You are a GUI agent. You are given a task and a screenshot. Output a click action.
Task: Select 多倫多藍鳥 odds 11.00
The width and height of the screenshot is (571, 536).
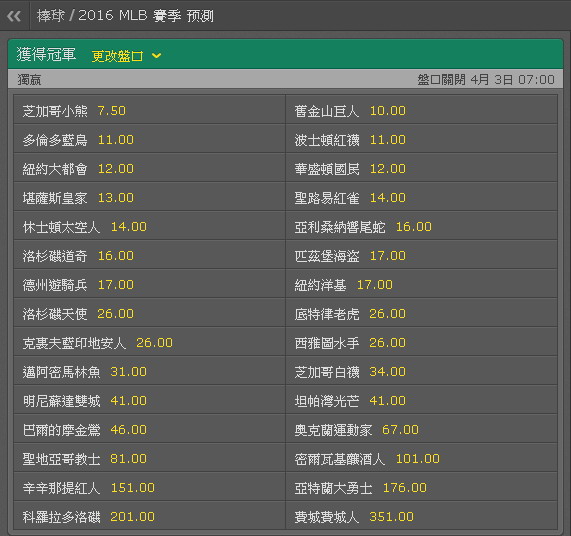pos(149,139)
